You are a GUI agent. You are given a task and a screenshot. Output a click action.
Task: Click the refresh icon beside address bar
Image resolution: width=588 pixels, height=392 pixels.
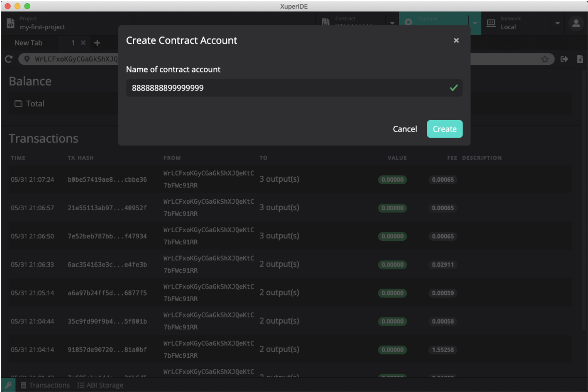pyautogui.click(x=9, y=59)
